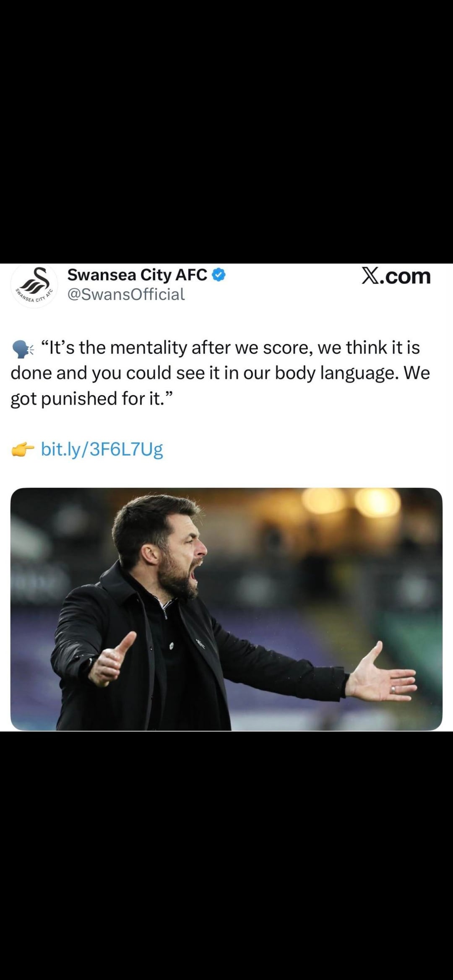This screenshot has height=980, width=453.
Task: Open the Swansea City AFC profile avatar
Action: tap(34, 286)
